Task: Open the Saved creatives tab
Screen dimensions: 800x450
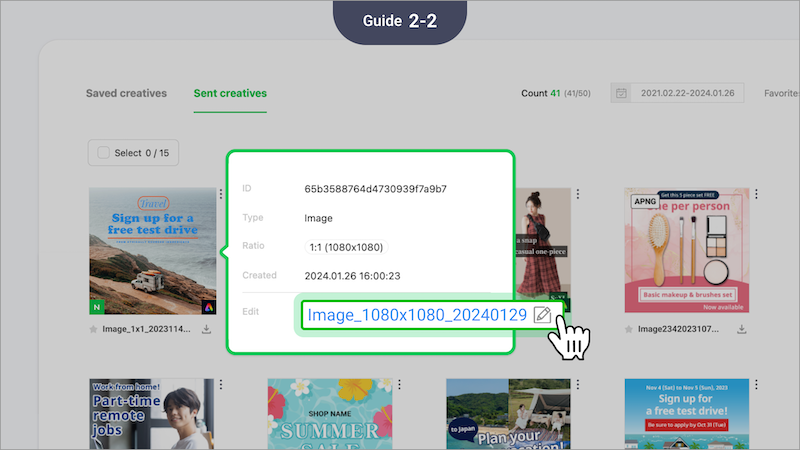Action: point(126,93)
